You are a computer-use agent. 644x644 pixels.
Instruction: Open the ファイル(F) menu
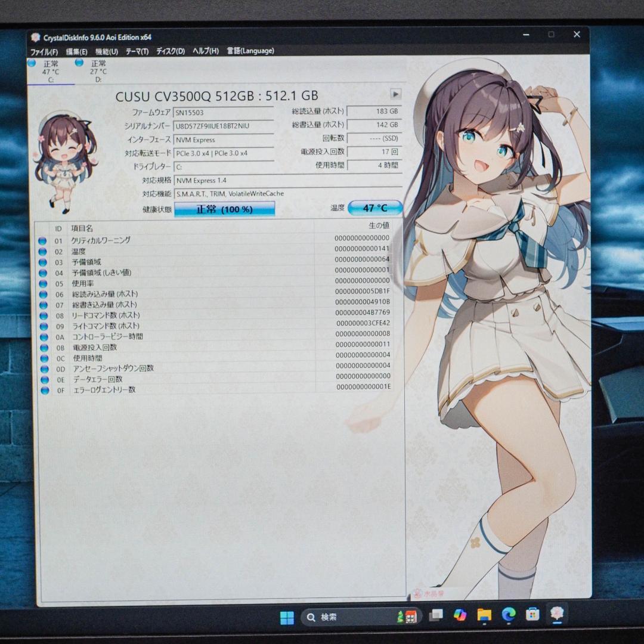[x=44, y=52]
